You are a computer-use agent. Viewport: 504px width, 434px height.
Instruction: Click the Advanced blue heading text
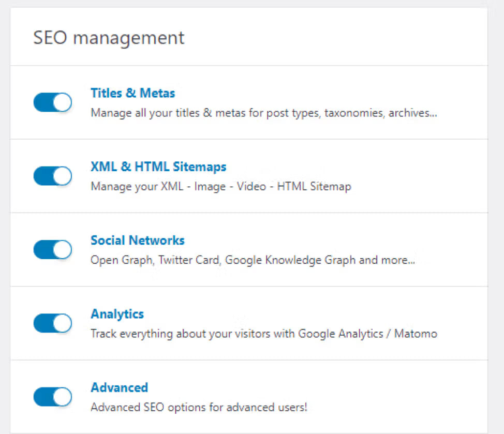coord(119,387)
